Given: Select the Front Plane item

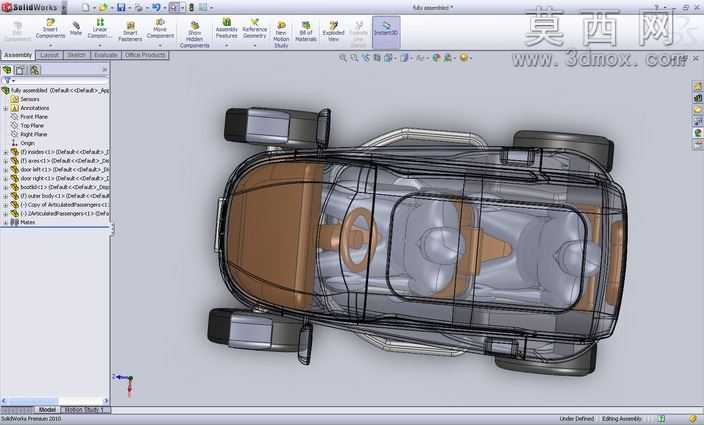Looking at the screenshot, I should coord(34,117).
